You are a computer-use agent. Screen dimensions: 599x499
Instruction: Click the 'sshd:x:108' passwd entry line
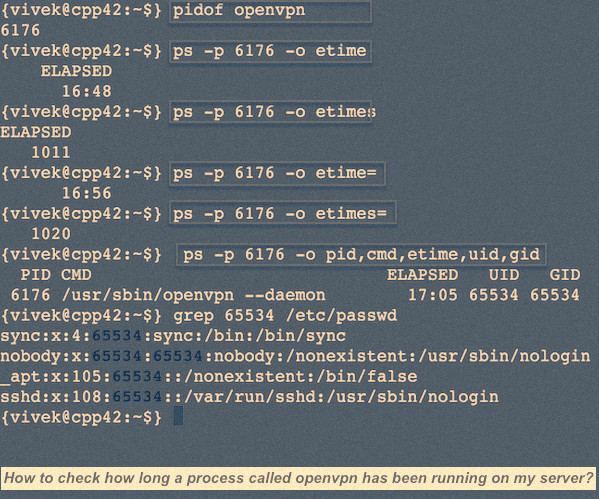point(249,397)
